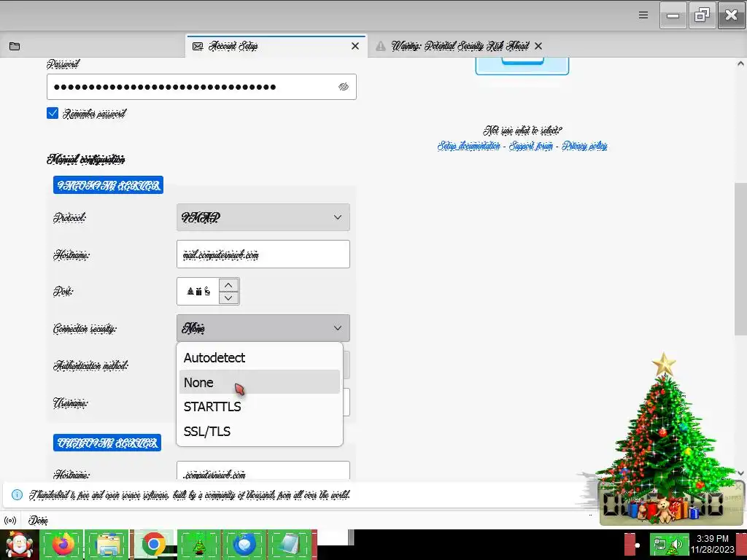Choose STARTTLS connection security
Image resolution: width=747 pixels, height=560 pixels.
tap(259, 407)
